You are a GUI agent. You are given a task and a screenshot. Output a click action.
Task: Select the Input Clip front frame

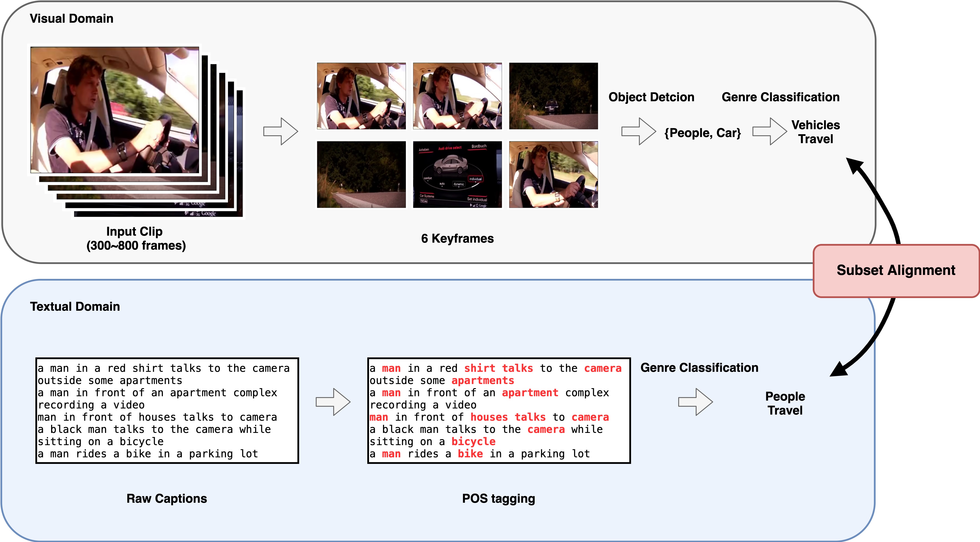[x=114, y=110]
